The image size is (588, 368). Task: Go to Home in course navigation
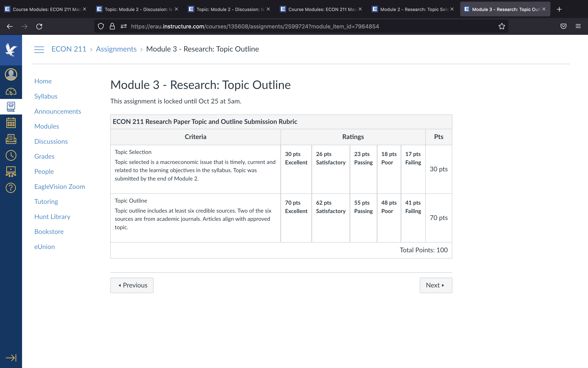43,81
